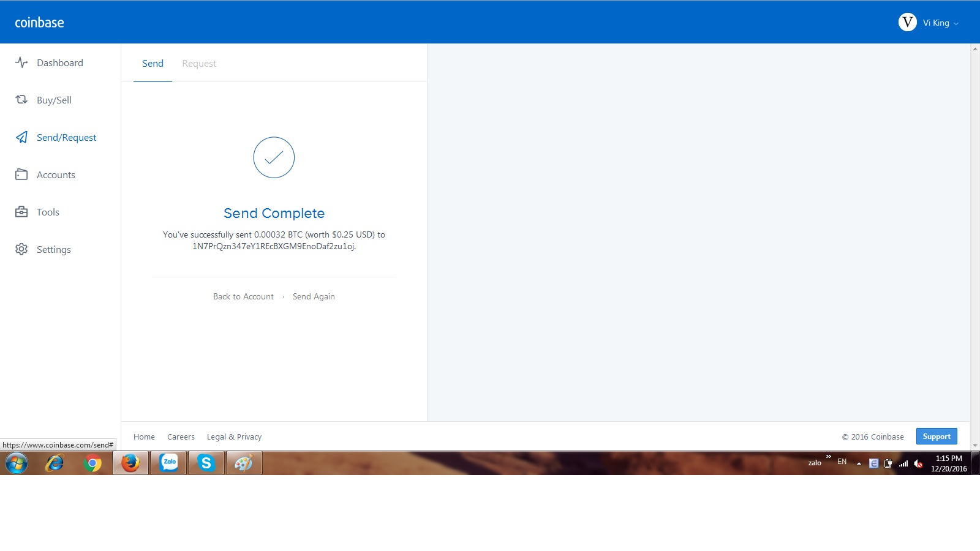The height and width of the screenshot is (551, 980).
Task: Switch to the Request tab
Action: coord(199,63)
